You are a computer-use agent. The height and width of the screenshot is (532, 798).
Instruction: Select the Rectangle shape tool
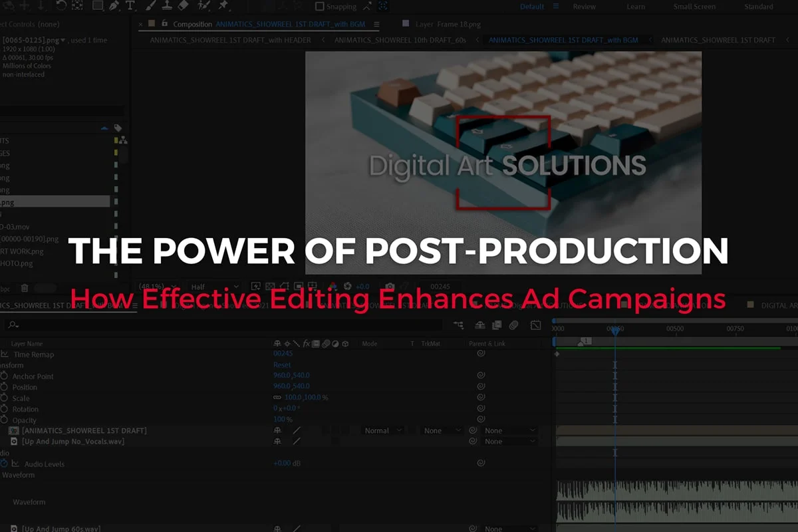(98, 6)
